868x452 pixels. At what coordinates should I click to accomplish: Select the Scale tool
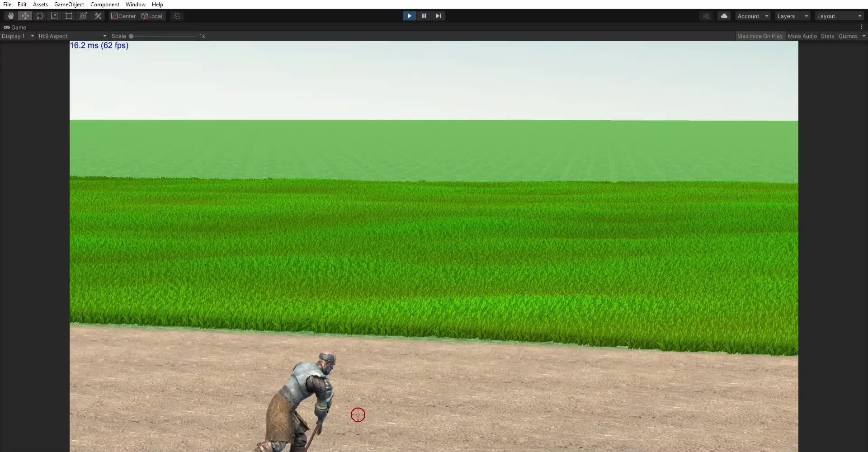click(54, 16)
